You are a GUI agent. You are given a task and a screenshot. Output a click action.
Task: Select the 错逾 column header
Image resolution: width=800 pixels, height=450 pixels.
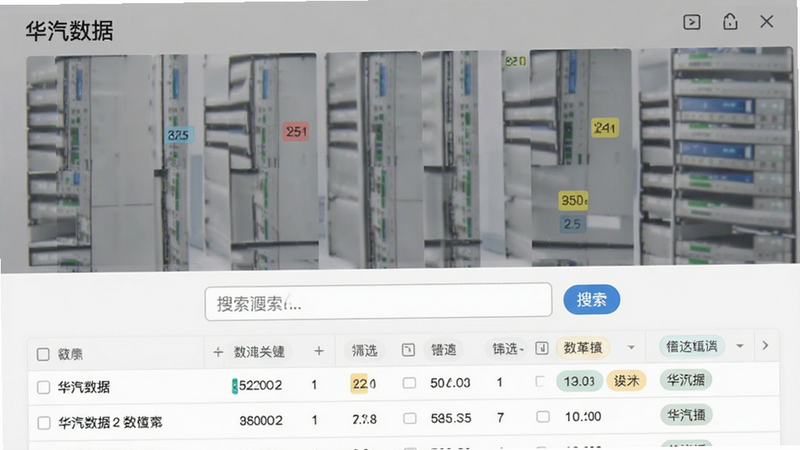click(443, 350)
